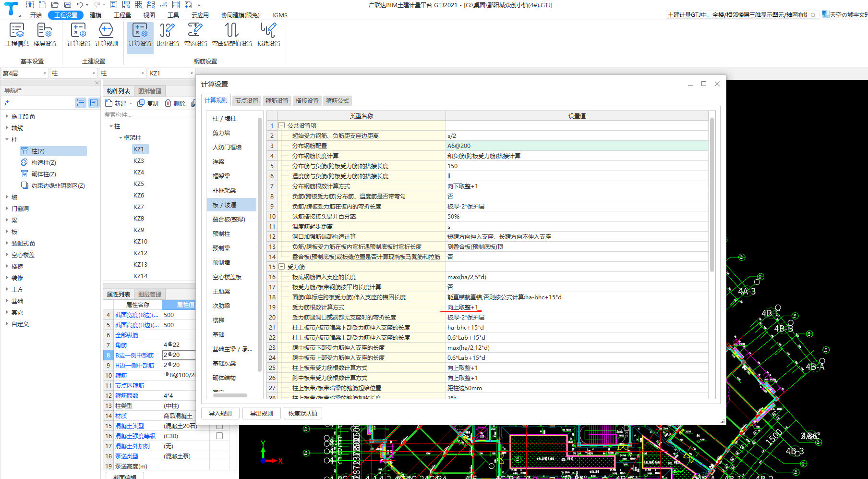Close the 导航栏 panel via small x
The width and height of the screenshot is (868, 479).
coord(96,83)
